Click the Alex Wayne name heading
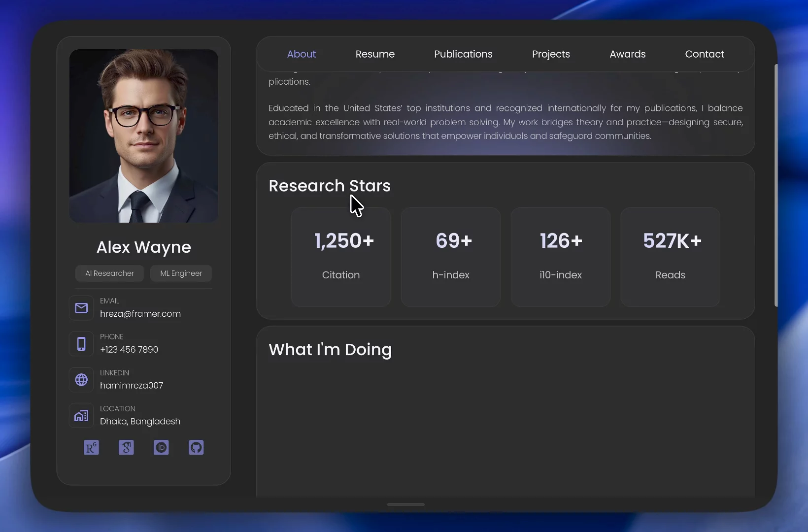Viewport: 808px width, 532px height. (144, 247)
